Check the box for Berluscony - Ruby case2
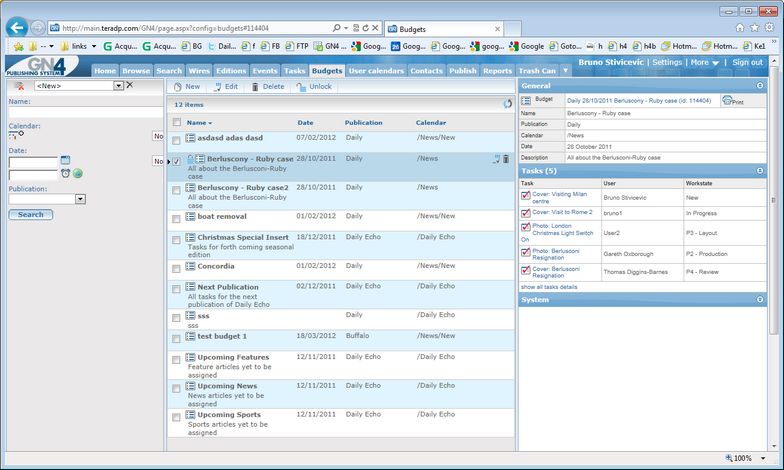 176,190
